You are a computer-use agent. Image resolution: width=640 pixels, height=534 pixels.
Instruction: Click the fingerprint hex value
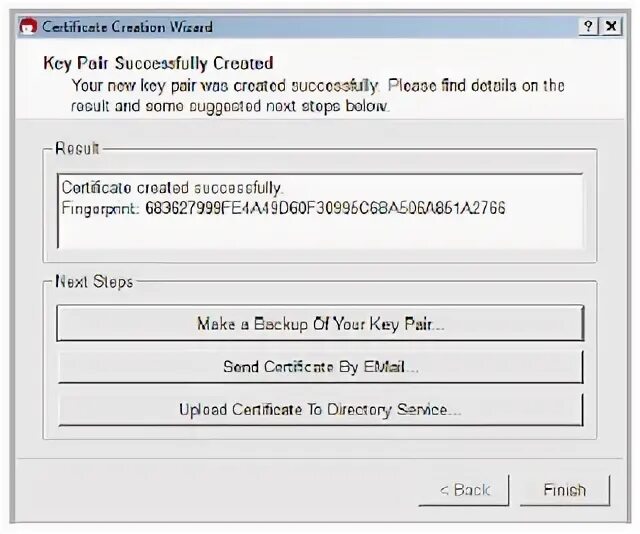pyautogui.click(x=325, y=208)
